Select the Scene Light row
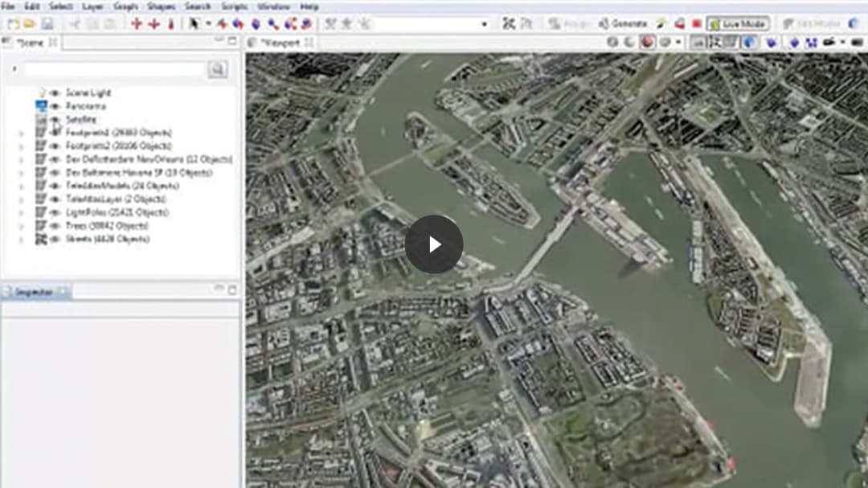The width and height of the screenshot is (868, 488). (x=88, y=92)
